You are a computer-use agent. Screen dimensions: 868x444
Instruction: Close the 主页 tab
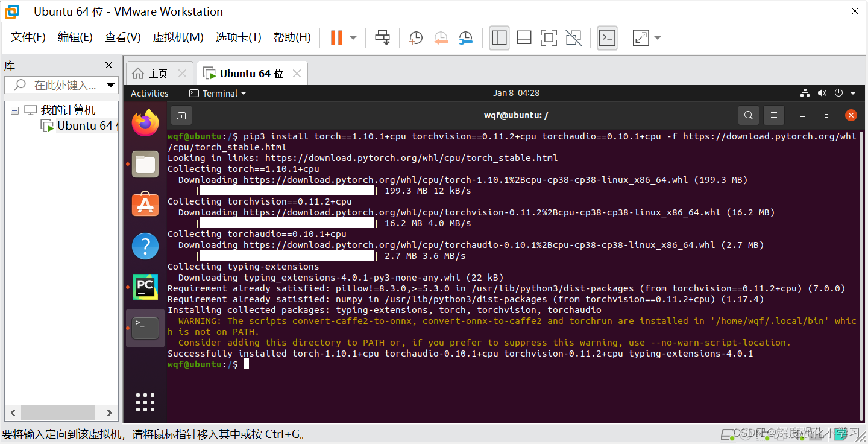(x=183, y=74)
